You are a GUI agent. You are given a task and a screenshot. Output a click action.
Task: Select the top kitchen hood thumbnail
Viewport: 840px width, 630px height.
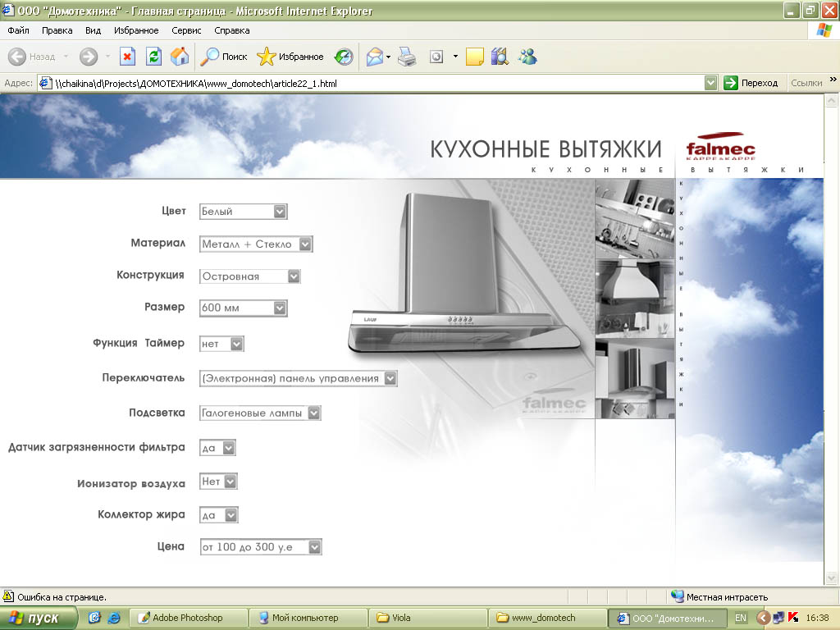[634, 219]
